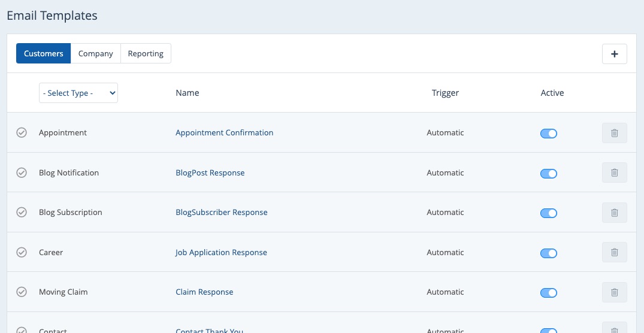Click the Claim Response template name
Image resolution: width=644 pixels, height=333 pixels.
pyautogui.click(x=204, y=292)
